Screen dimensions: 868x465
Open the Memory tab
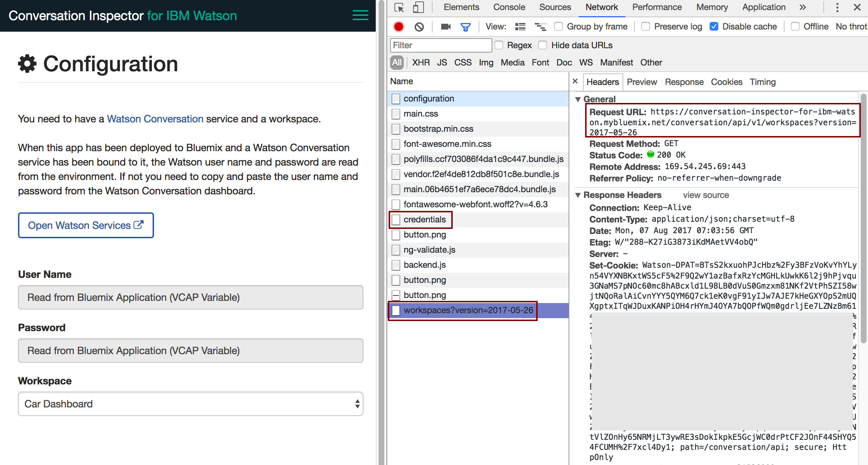tap(712, 7)
